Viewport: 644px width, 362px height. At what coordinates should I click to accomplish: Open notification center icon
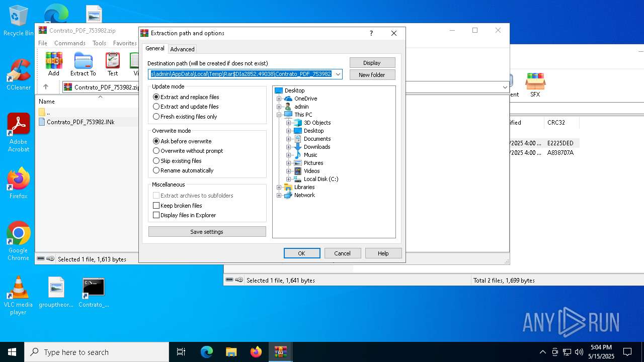click(x=627, y=352)
